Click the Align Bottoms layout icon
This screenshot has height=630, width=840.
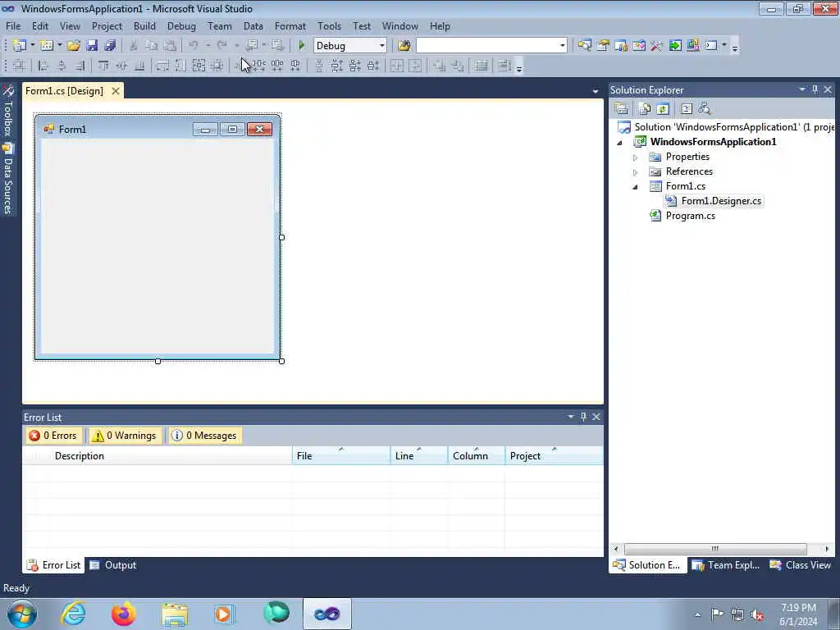[x=139, y=66]
